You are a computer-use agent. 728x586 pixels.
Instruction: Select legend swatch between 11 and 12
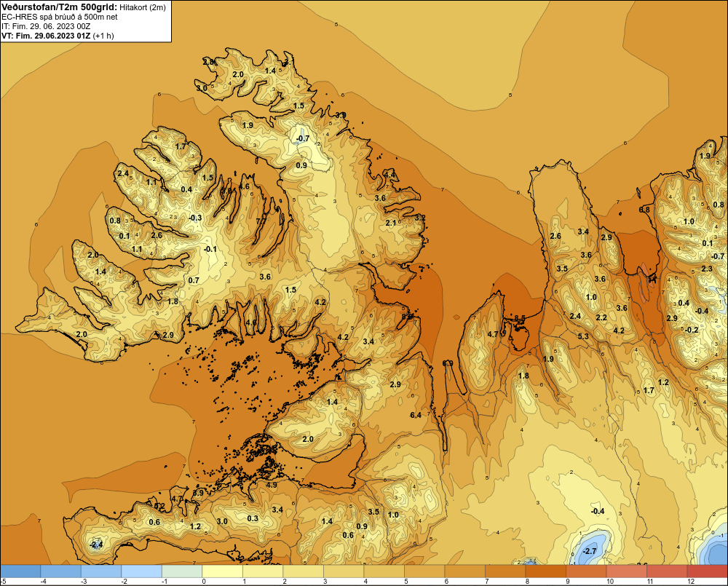coord(667,571)
